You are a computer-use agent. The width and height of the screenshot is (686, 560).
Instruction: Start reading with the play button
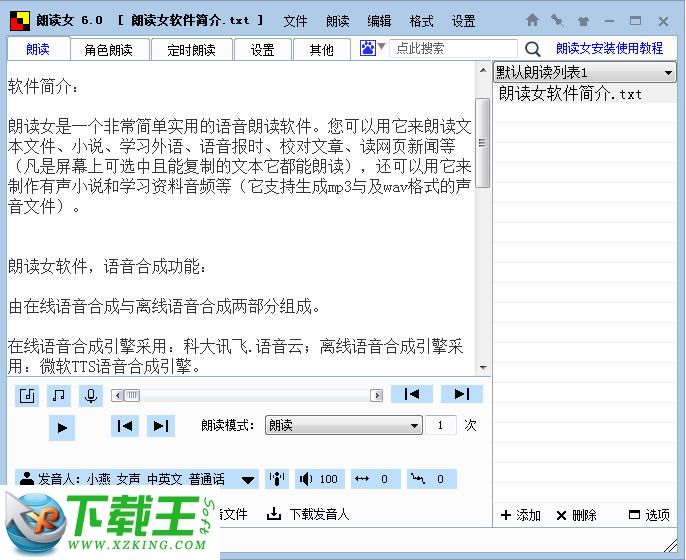(62, 427)
